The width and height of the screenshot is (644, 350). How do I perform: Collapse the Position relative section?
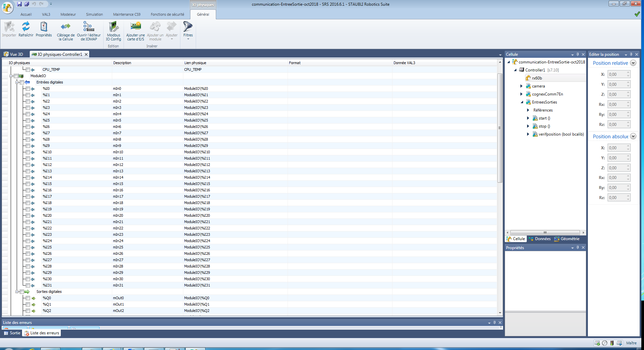[633, 63]
